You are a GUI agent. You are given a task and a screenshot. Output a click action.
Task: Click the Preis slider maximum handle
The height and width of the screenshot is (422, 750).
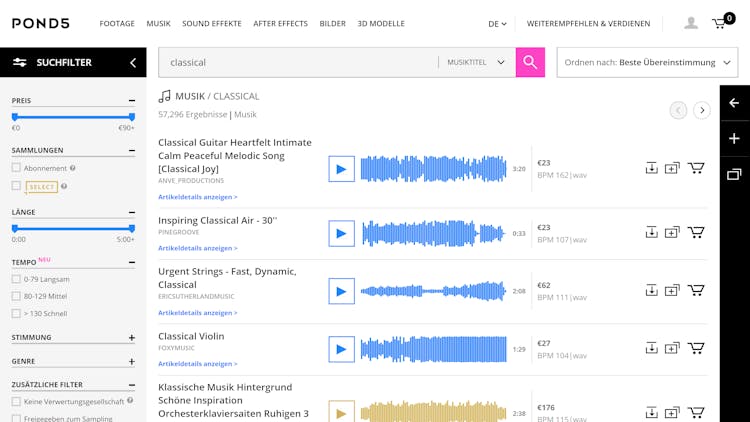point(131,117)
